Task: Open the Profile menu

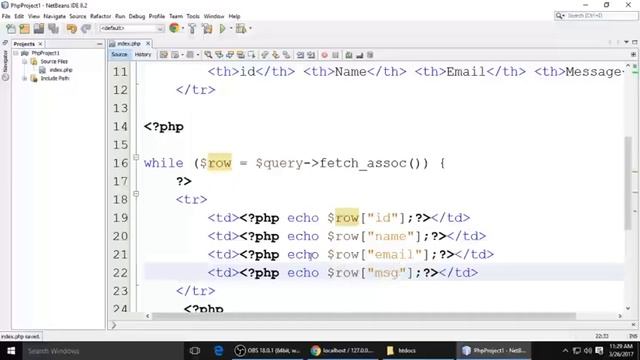Action: pyautogui.click(x=157, y=16)
